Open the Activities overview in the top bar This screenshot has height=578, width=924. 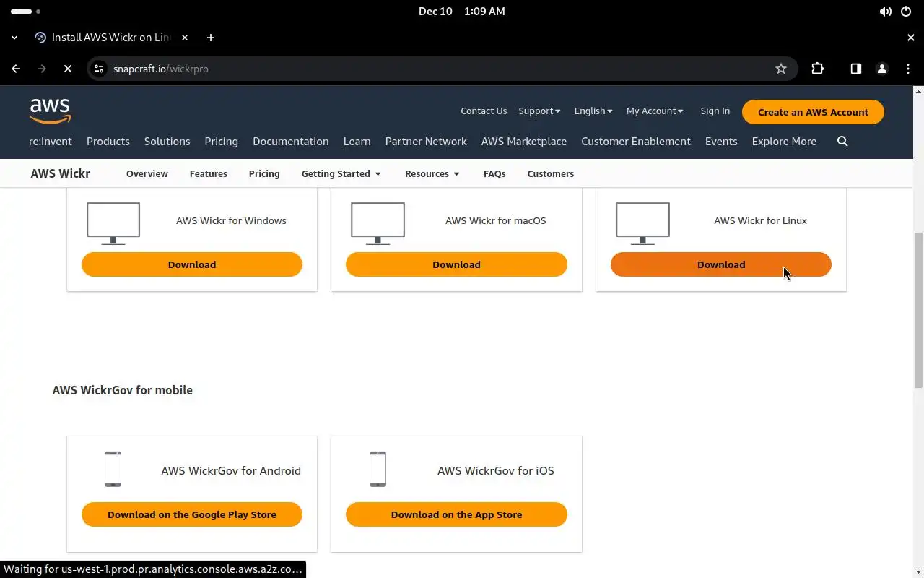pyautogui.click(x=26, y=12)
